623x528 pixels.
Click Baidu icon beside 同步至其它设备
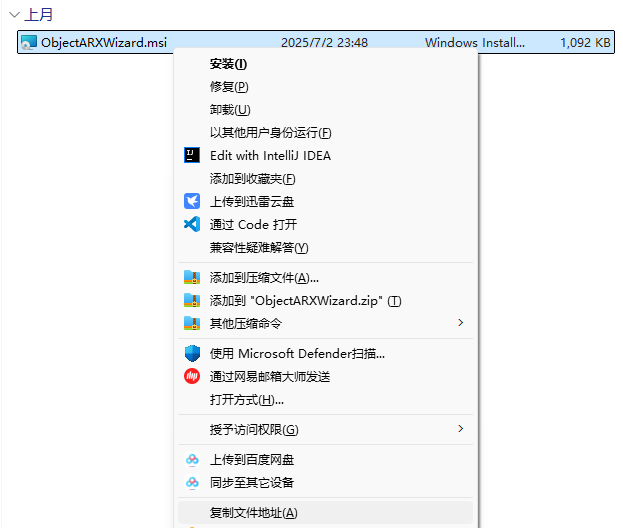(192, 482)
